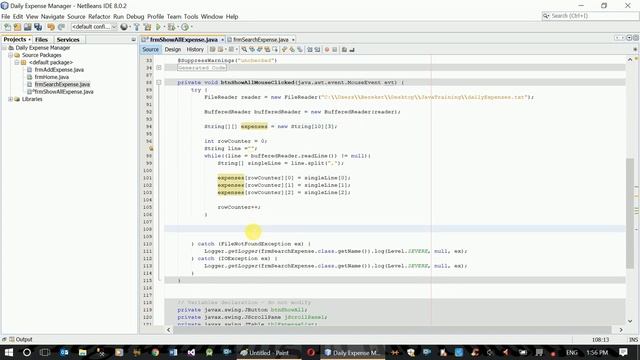Click the New File toolbar icon
640x360 pixels.
point(7,27)
